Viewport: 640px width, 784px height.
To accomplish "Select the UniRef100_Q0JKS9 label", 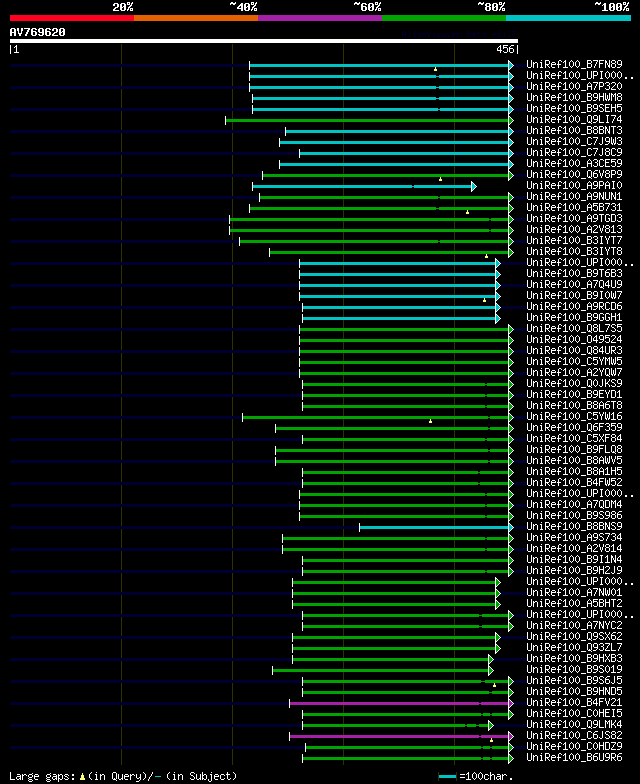I will [574, 384].
